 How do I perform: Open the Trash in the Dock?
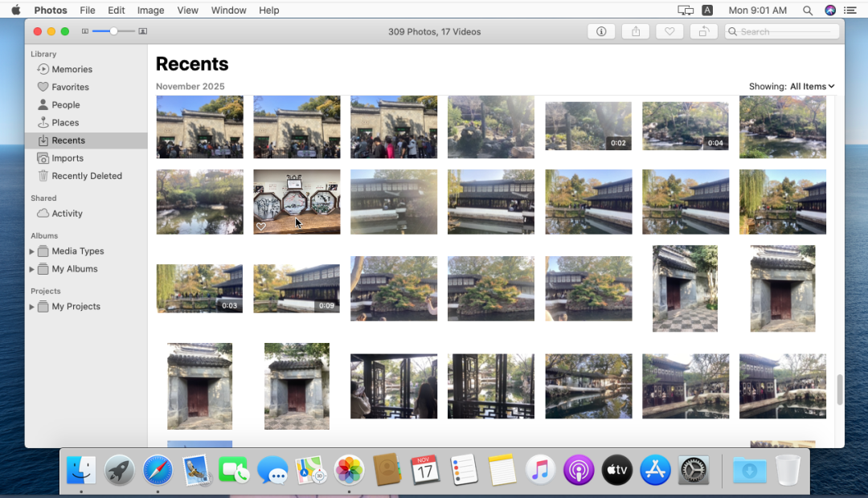(x=788, y=471)
